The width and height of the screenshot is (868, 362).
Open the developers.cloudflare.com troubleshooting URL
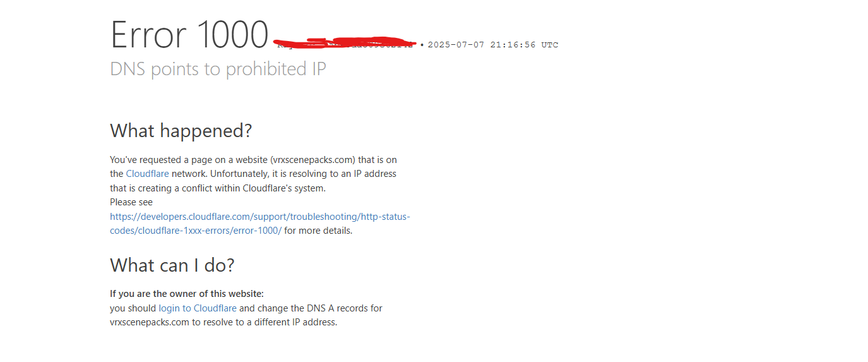pos(259,217)
